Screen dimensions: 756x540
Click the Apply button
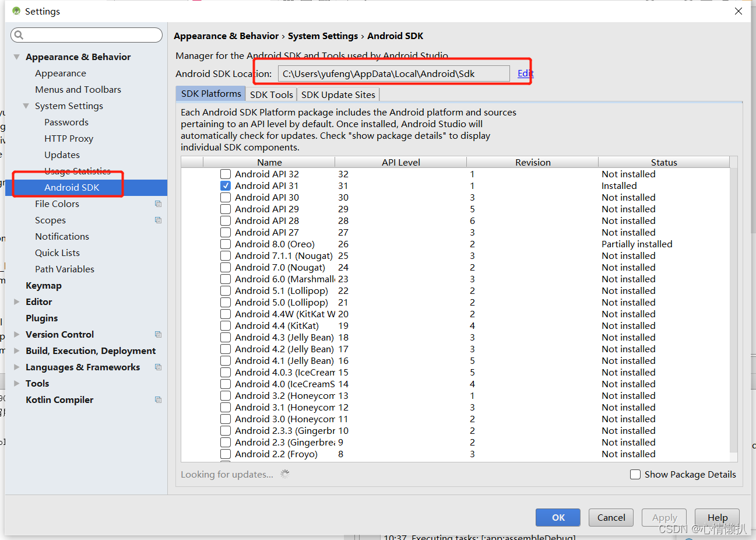[x=664, y=517]
